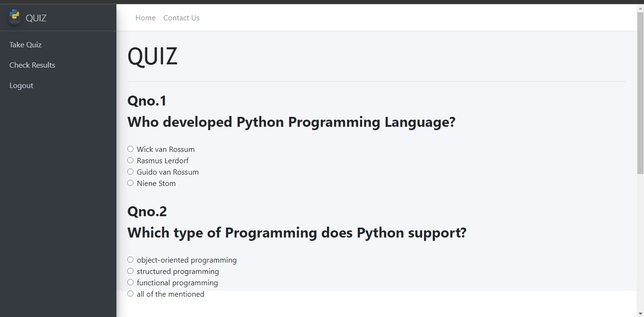Select the structured programming radio button
The width and height of the screenshot is (644, 317).
(131, 271)
